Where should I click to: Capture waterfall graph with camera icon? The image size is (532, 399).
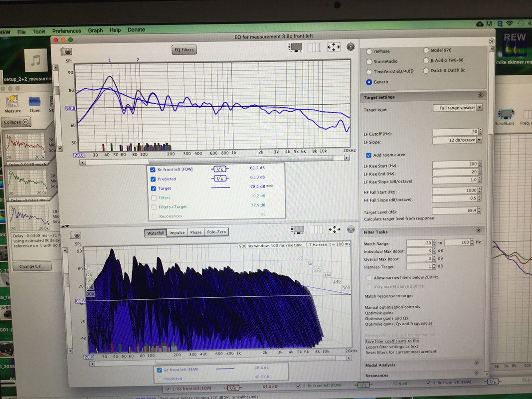(76, 235)
